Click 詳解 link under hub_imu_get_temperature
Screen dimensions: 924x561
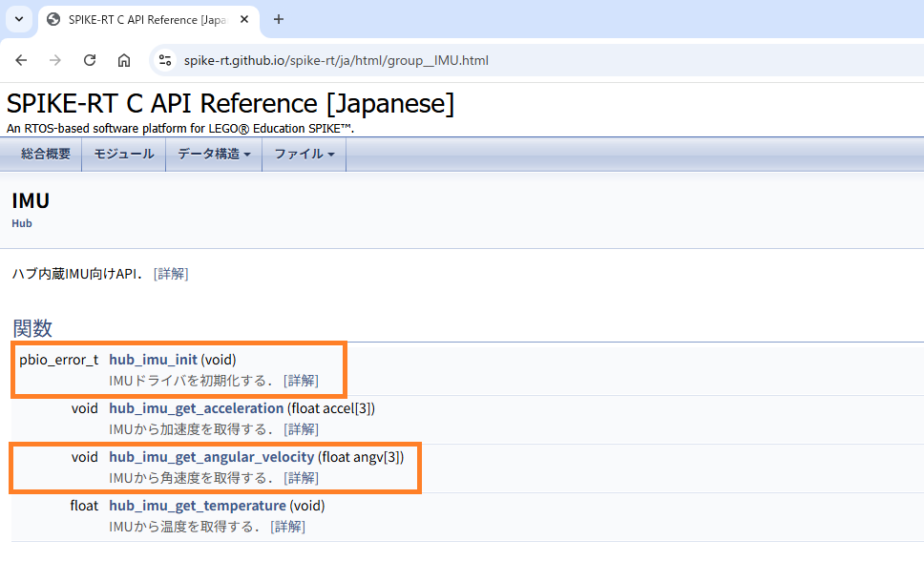pyautogui.click(x=287, y=527)
